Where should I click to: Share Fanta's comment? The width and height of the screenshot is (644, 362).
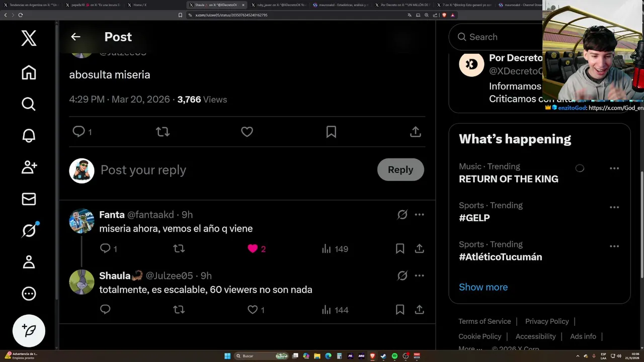click(419, 248)
